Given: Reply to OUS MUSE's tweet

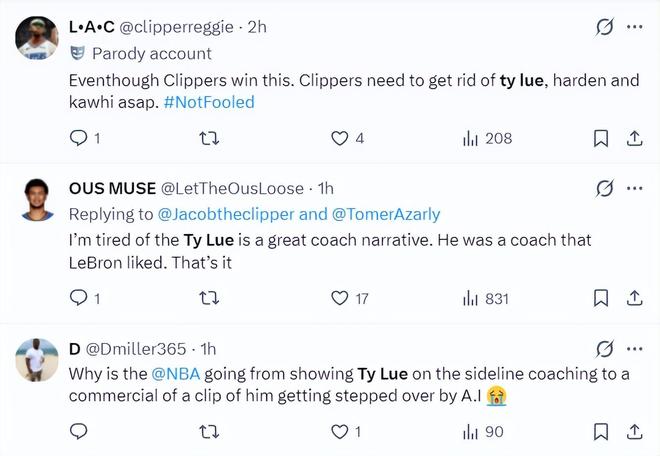Looking at the screenshot, I should click(x=79, y=298).
